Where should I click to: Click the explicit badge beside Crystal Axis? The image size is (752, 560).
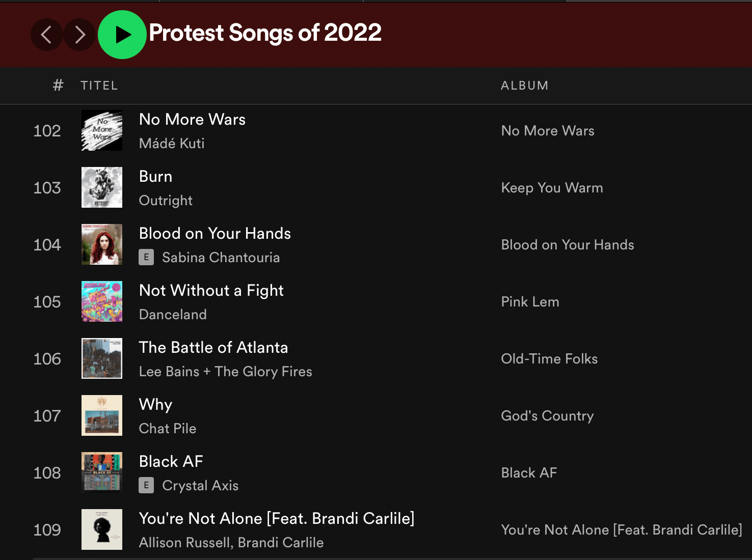coord(146,486)
